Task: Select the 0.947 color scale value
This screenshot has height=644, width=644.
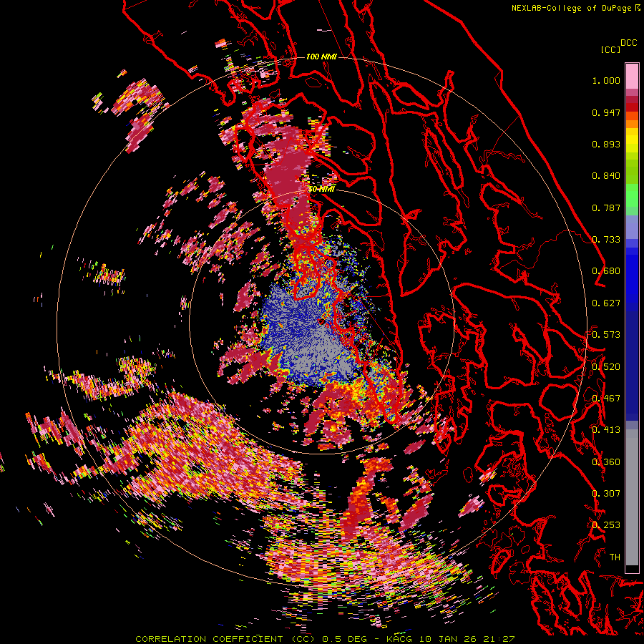Action: pyautogui.click(x=606, y=112)
